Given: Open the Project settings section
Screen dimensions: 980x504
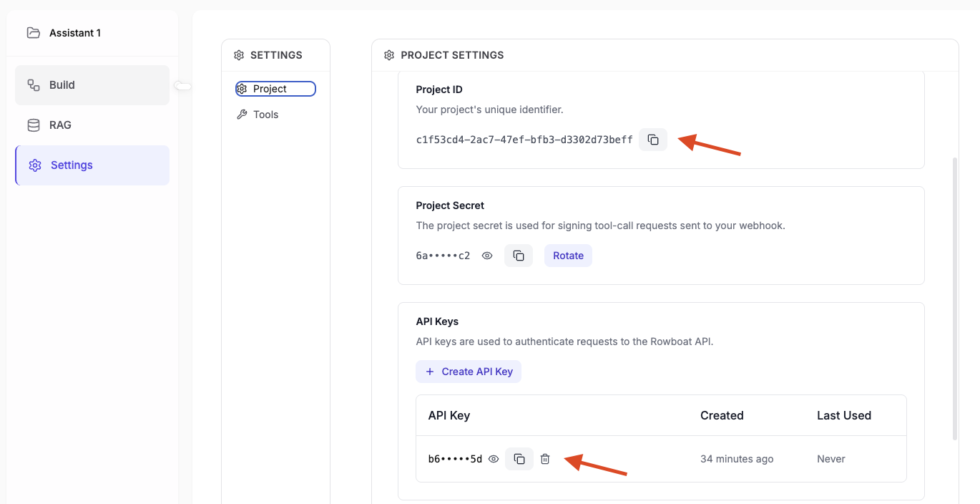Looking at the screenshot, I should click(275, 89).
